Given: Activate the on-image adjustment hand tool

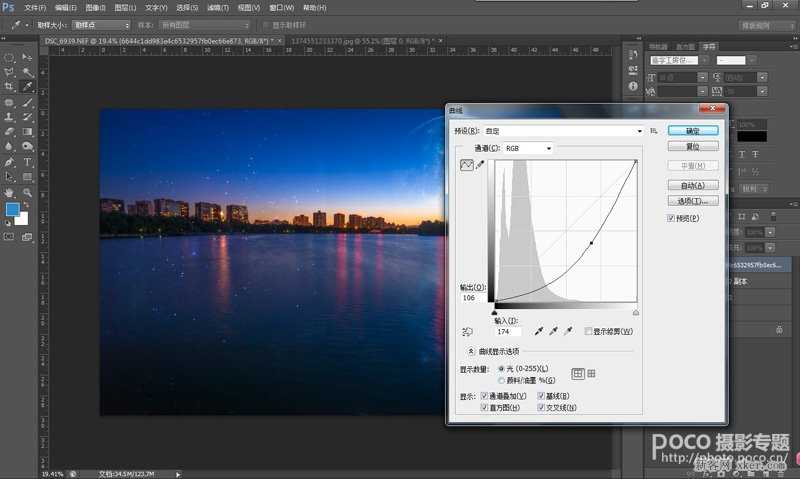Looking at the screenshot, I should 467,332.
